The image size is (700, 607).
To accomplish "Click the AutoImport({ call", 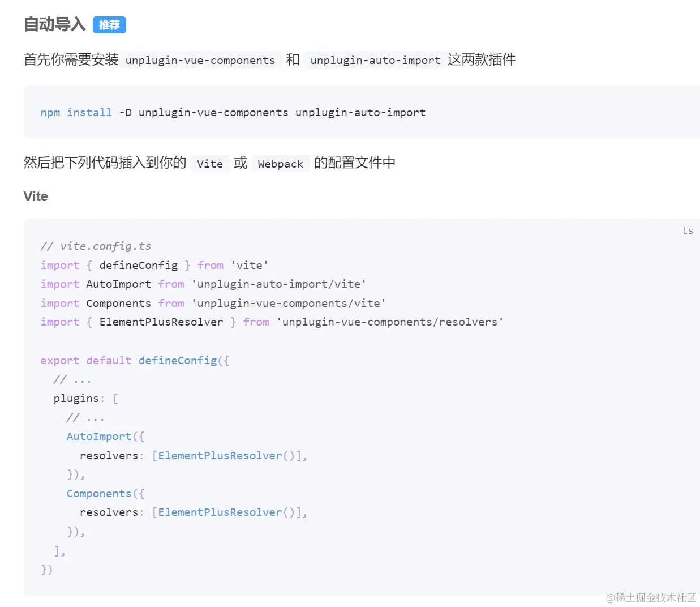I will coord(106,436).
